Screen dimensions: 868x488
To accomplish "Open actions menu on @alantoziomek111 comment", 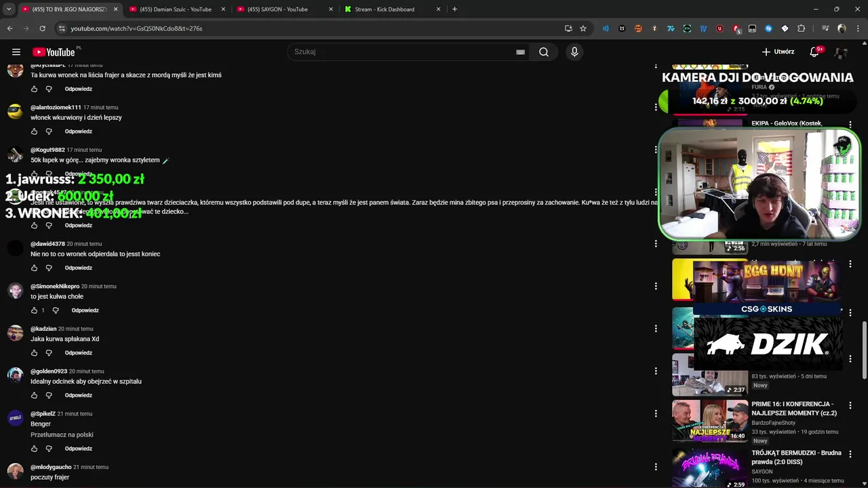I will [x=656, y=107].
